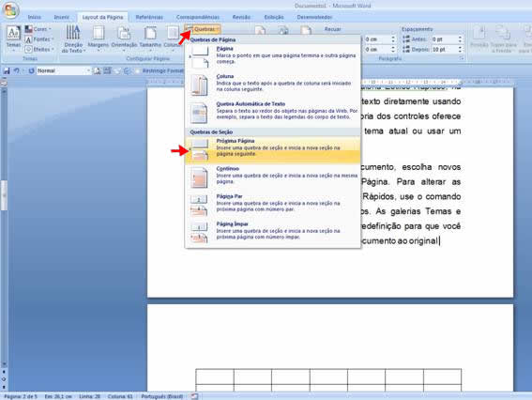The image size is (532, 400).
Task: Open the Parágrafo dialog launcher
Action: (462, 58)
